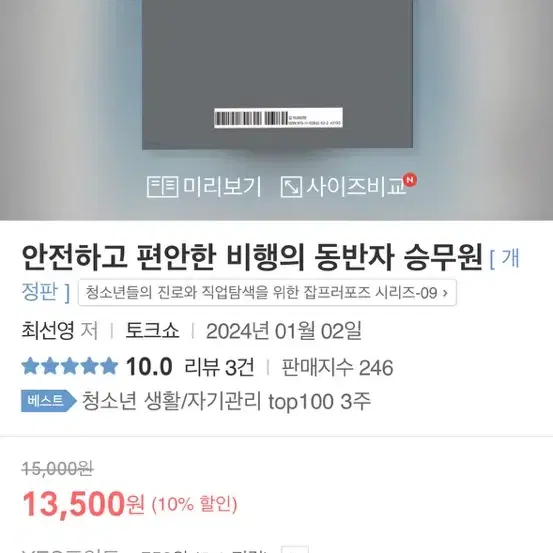Open the 미리보기 text label
This screenshot has height=553, width=553.
(x=222, y=187)
